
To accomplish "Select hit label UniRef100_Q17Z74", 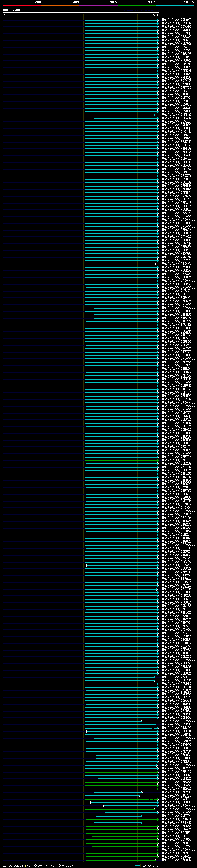I will [x=177, y=291].
